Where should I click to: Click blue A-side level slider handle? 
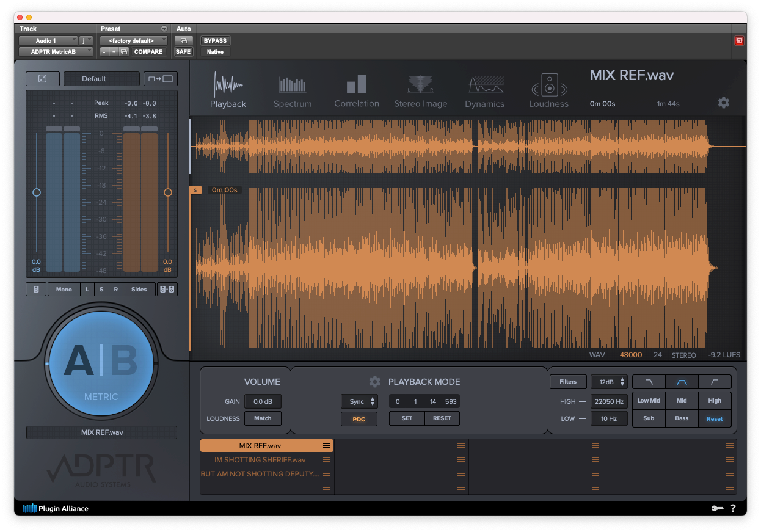pyautogui.click(x=37, y=192)
